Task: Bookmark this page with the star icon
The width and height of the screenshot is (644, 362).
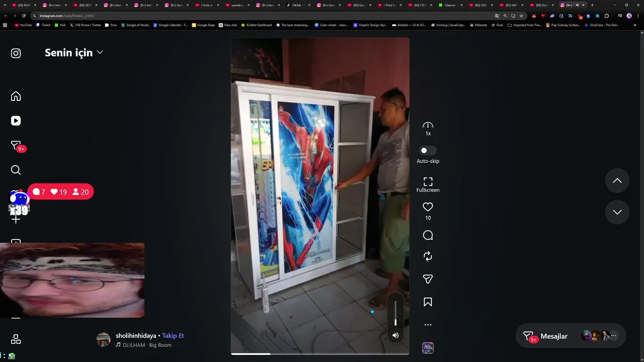Action: tap(521, 16)
